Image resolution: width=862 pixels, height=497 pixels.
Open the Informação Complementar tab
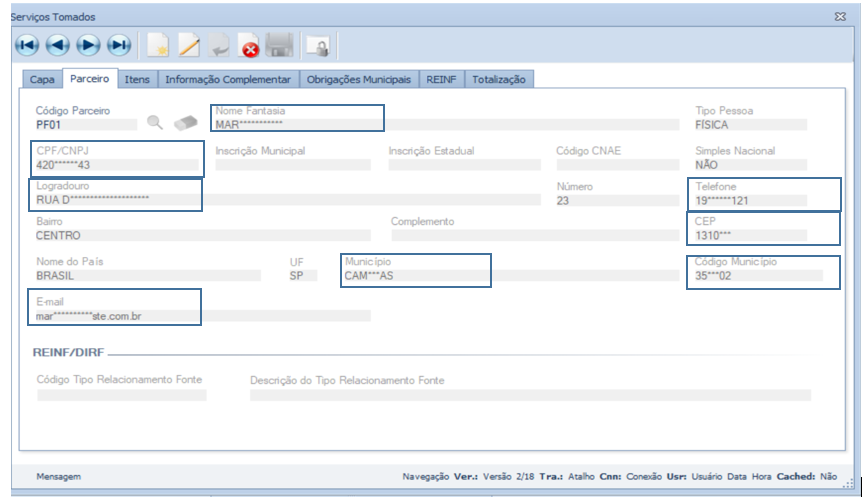click(x=228, y=79)
